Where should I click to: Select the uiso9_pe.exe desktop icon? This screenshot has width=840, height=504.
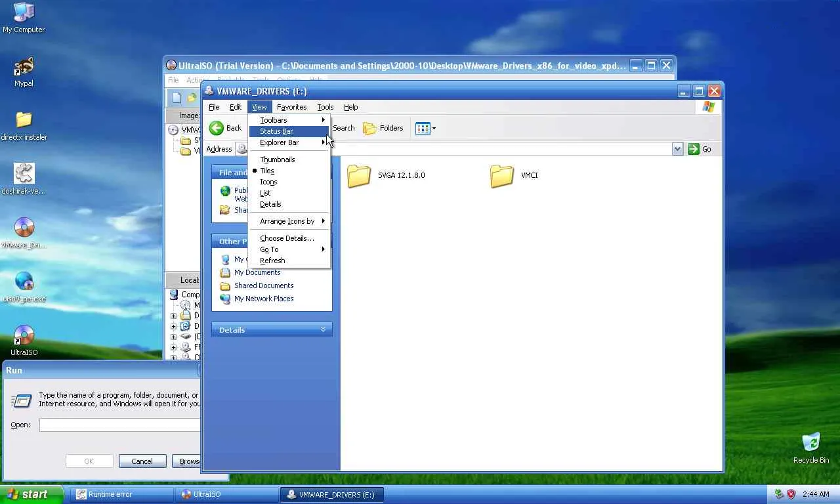24,287
